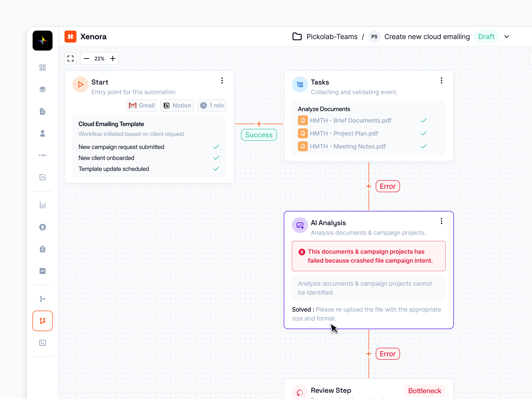Click the Success connection label
This screenshot has width=532, height=399.
(x=259, y=135)
